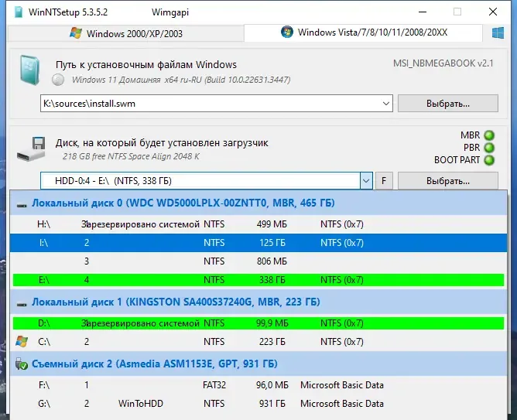Check the PBR green status indicator
Screen dimensions: 517x420
[x=489, y=148]
